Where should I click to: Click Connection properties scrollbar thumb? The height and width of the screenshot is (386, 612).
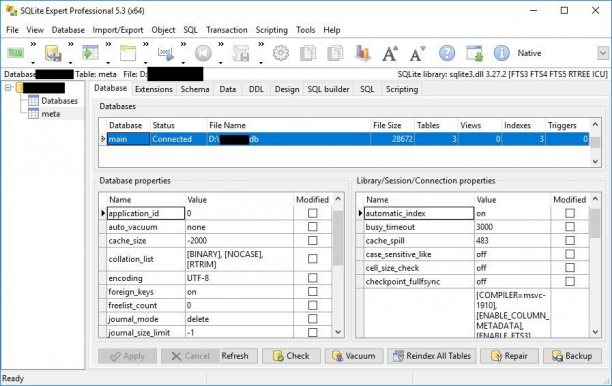[x=595, y=224]
